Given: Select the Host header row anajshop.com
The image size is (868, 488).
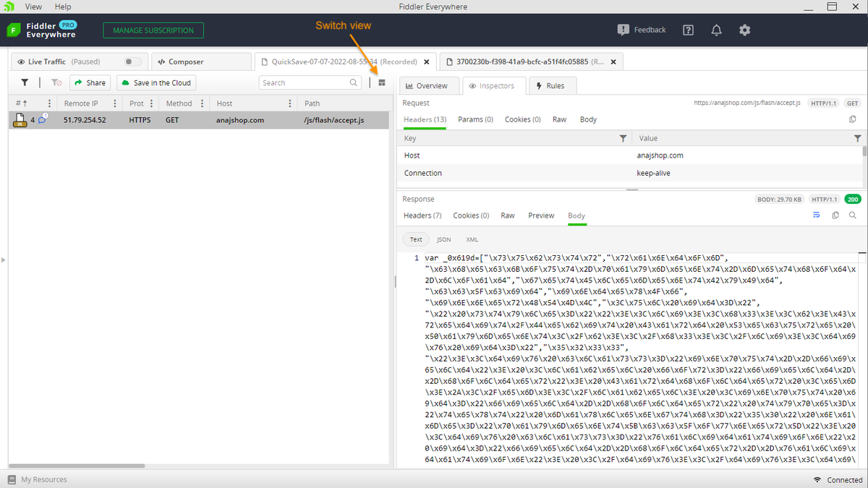Looking at the screenshot, I should click(629, 155).
